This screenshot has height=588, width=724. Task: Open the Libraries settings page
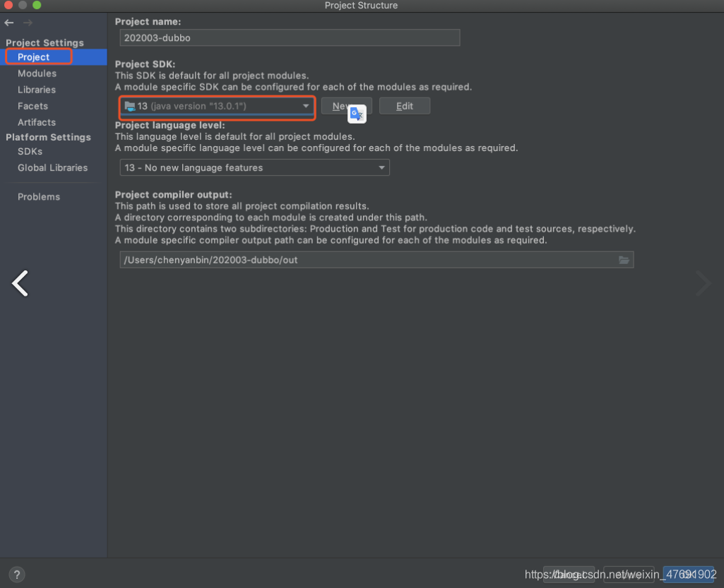click(37, 90)
